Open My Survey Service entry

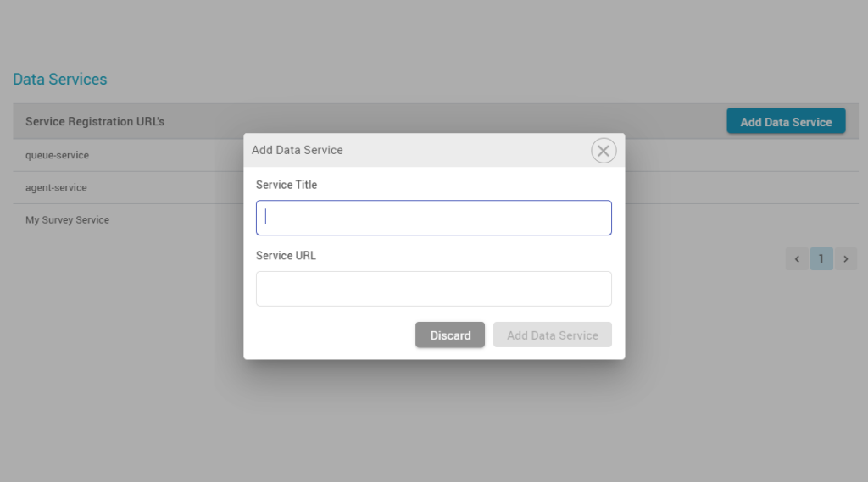click(x=67, y=219)
